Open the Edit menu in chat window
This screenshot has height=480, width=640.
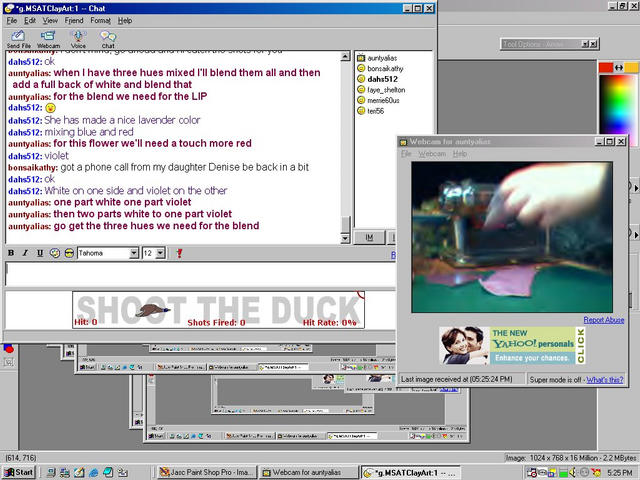point(30,20)
